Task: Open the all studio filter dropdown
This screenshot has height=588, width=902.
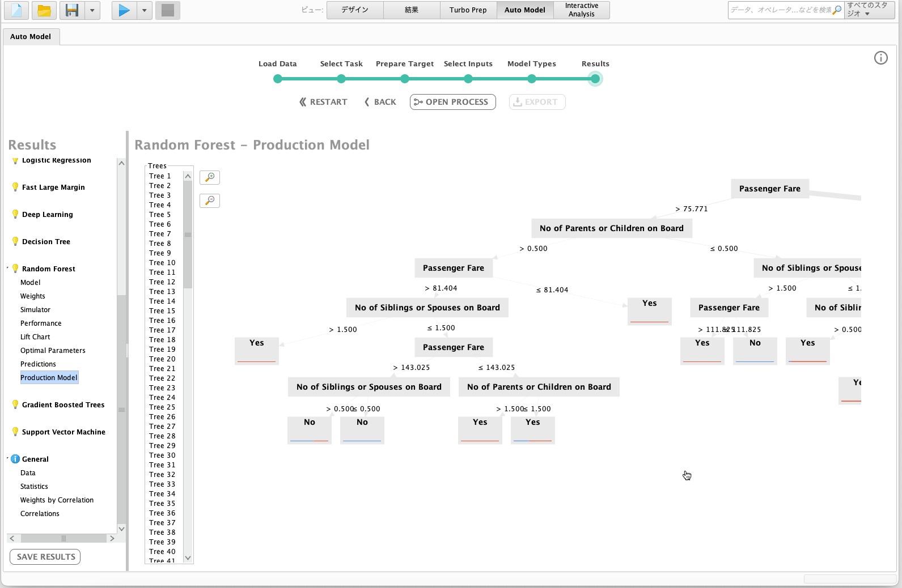Action: coord(870,10)
